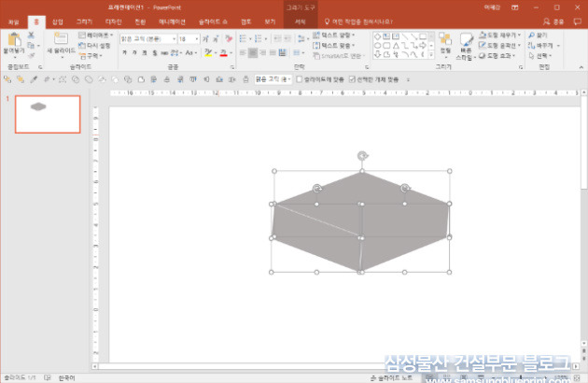The height and width of the screenshot is (383, 588).
Task: Apply yellow text highlight color
Action: point(208,52)
